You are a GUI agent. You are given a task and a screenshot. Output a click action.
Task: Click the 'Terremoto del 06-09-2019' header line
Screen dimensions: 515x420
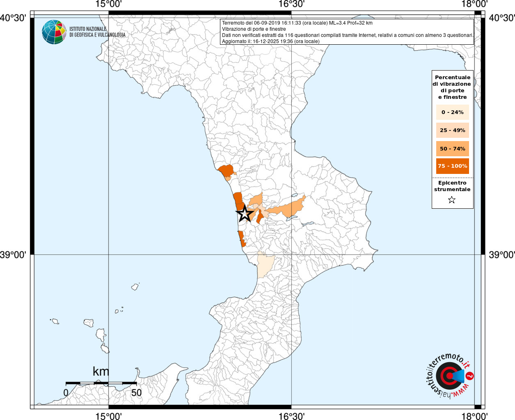click(297, 23)
